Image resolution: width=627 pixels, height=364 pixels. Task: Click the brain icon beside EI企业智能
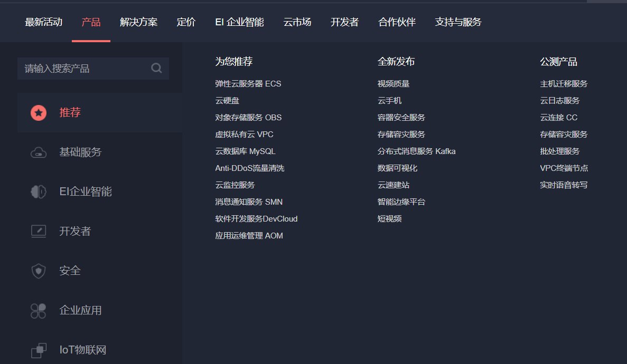pyautogui.click(x=39, y=192)
